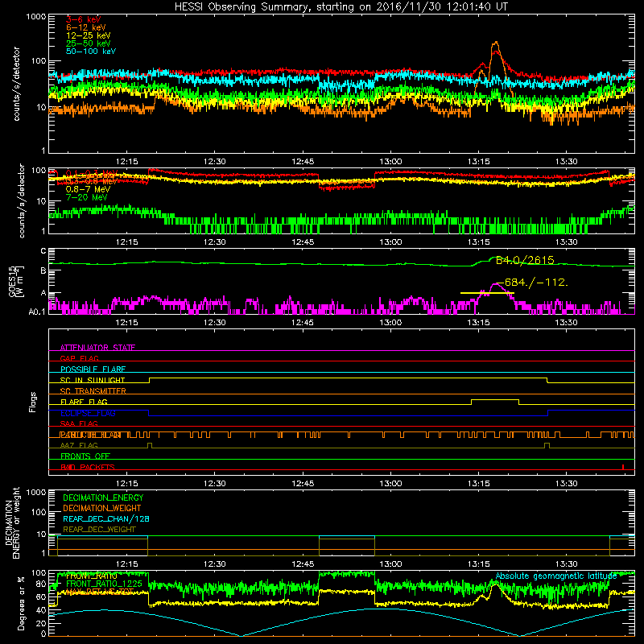
Task: Select the 25-50 keV legend label
Action: pos(89,43)
